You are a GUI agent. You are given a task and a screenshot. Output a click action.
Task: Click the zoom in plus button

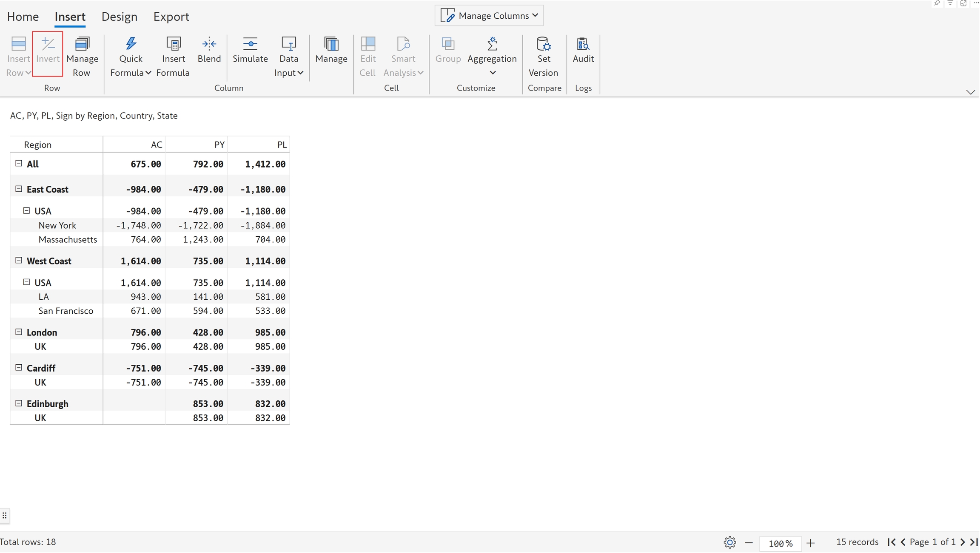click(x=810, y=543)
